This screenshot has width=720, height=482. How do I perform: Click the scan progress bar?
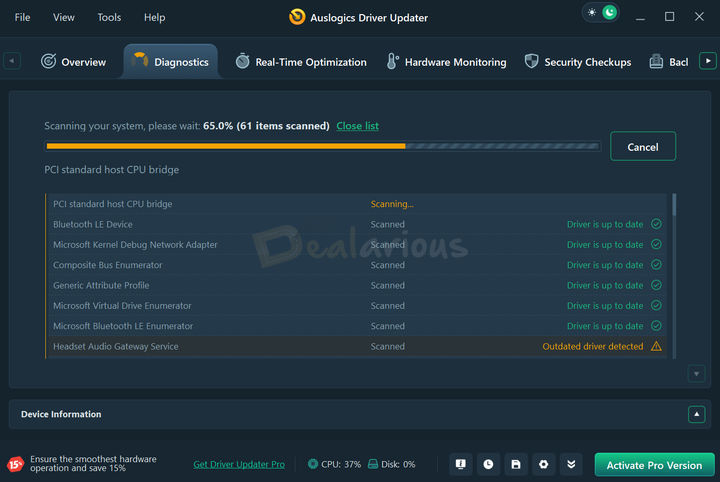click(323, 146)
